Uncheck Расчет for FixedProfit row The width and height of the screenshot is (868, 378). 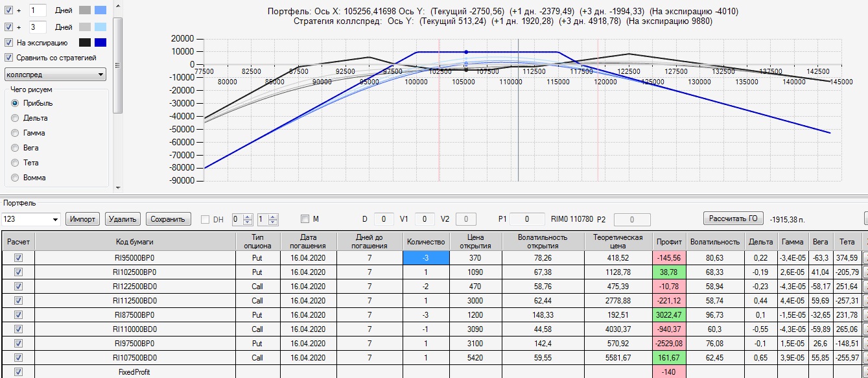pos(18,372)
